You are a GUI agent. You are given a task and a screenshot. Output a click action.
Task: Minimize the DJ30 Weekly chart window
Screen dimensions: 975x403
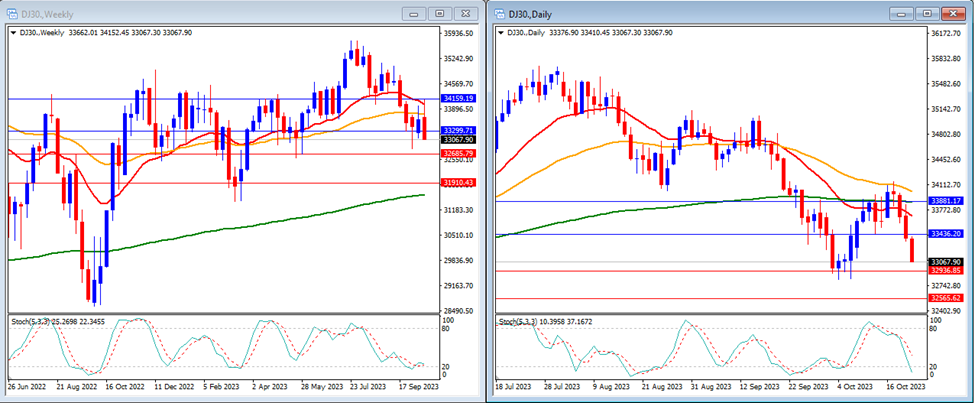[415, 13]
